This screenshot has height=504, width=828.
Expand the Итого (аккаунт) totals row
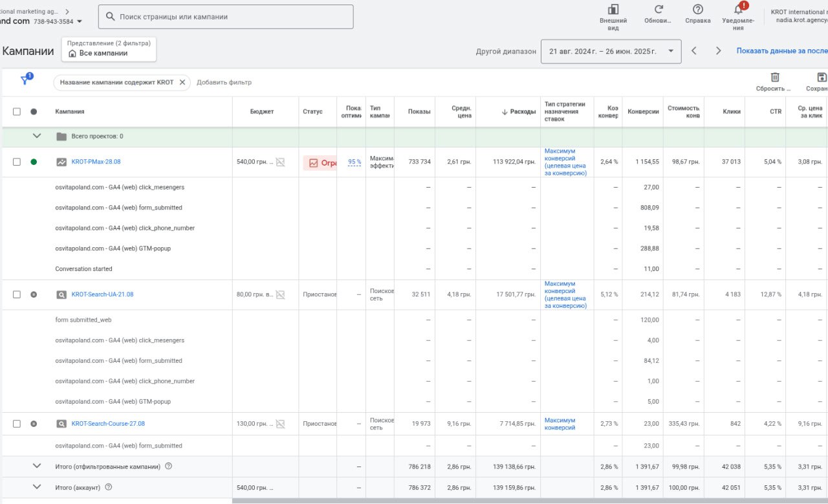pos(37,487)
